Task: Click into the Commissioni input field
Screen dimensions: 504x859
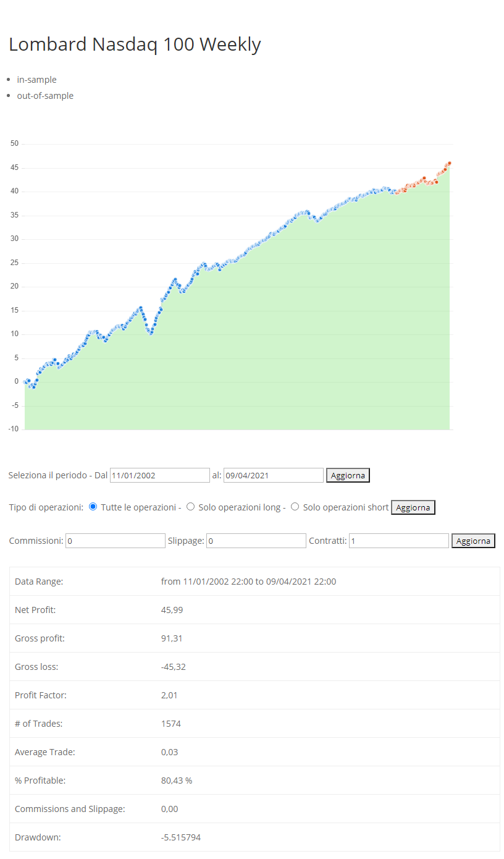Action: (115, 541)
